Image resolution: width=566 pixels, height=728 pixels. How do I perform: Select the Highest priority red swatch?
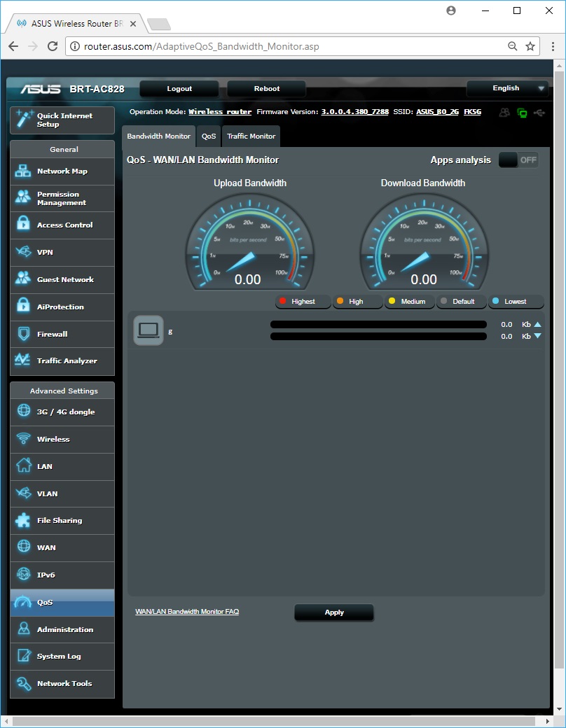[283, 302]
